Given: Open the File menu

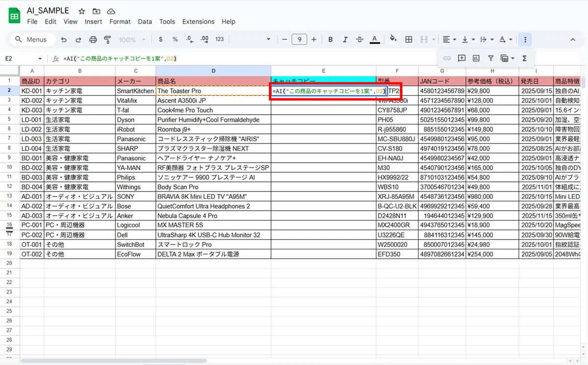Looking at the screenshot, I should point(32,22).
